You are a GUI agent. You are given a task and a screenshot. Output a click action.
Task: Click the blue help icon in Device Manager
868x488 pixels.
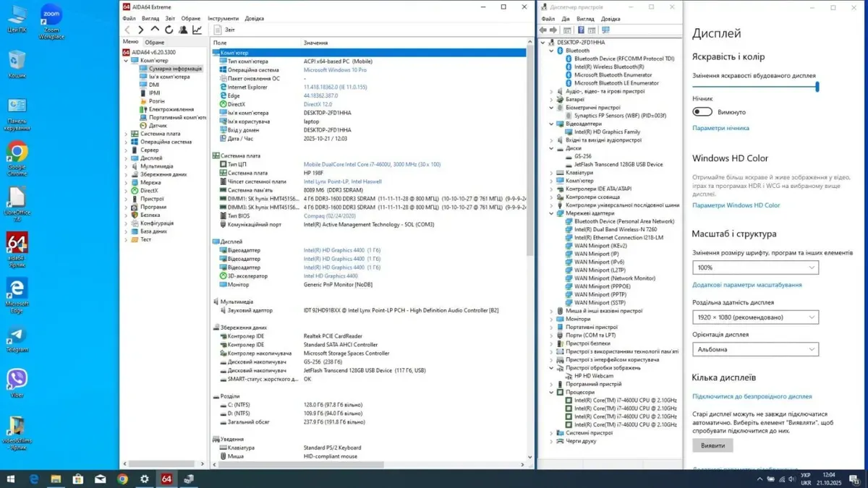(x=579, y=30)
